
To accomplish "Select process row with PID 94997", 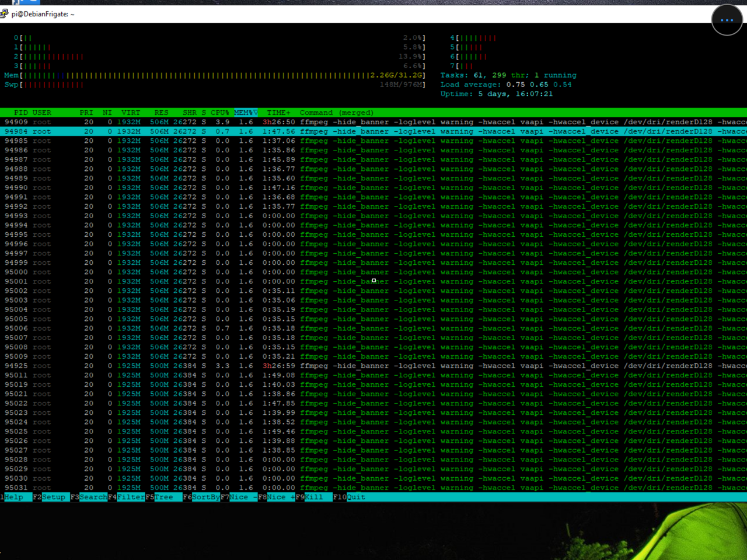I will coord(373,253).
